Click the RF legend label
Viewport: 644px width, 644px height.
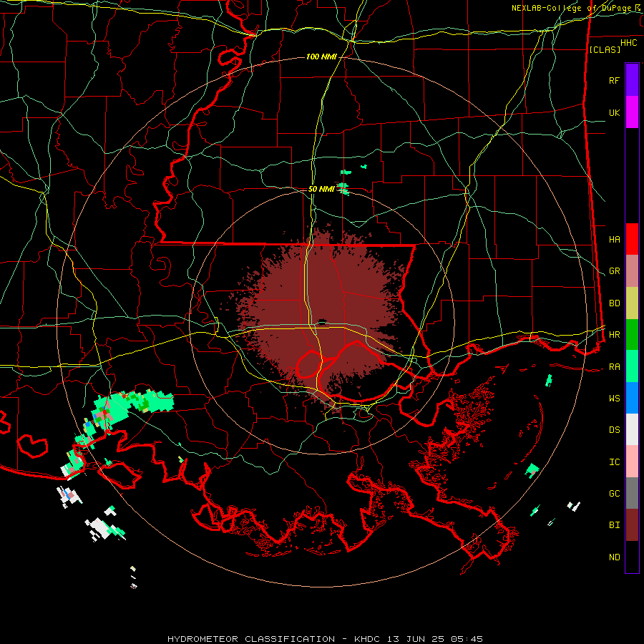click(x=614, y=80)
